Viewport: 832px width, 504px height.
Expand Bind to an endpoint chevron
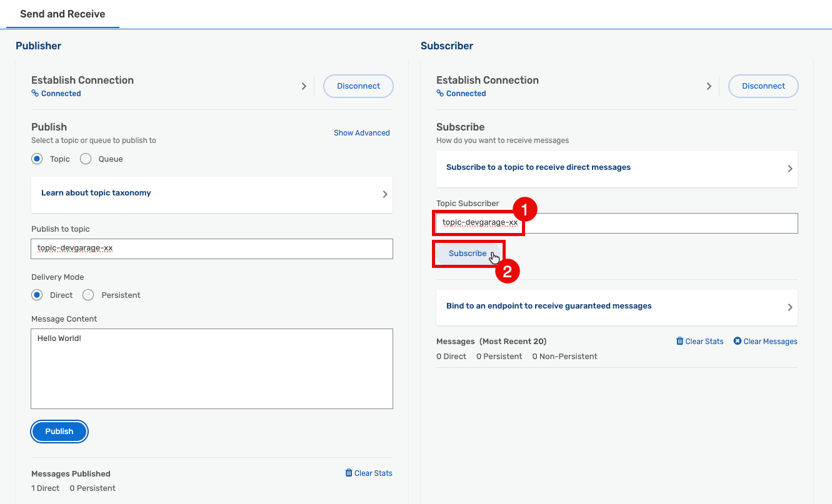pos(790,307)
